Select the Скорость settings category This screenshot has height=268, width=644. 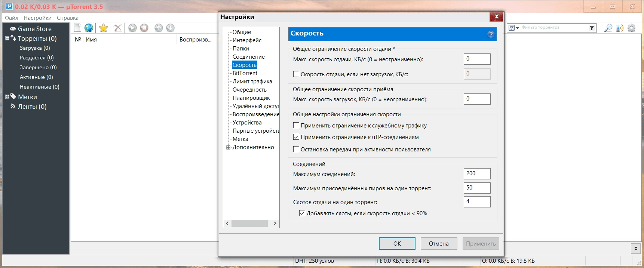pos(245,65)
